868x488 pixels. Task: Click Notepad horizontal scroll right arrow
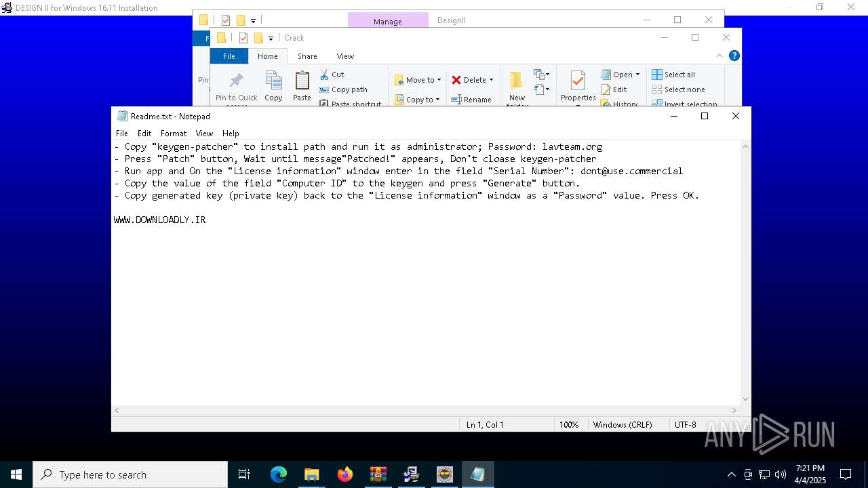(734, 410)
